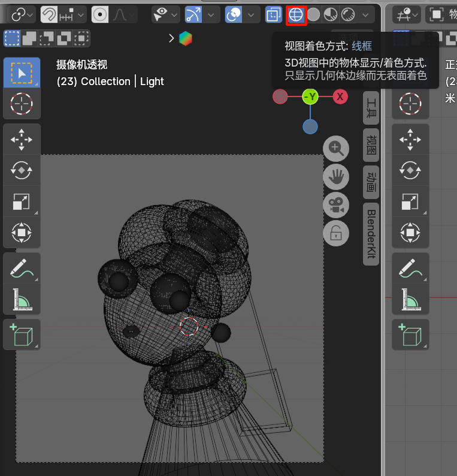Click the 3D cursor circle in the camera view
This screenshot has width=457, height=476.
(189, 326)
